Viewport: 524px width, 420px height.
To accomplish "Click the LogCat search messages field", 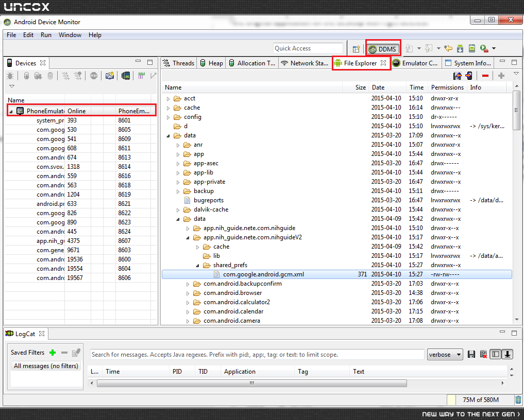I will pos(257,355).
